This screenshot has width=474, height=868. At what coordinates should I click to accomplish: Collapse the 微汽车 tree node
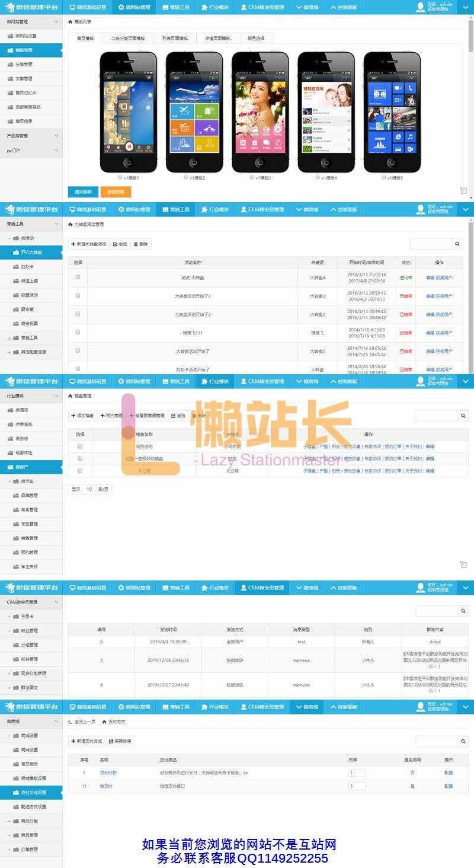click(9, 481)
